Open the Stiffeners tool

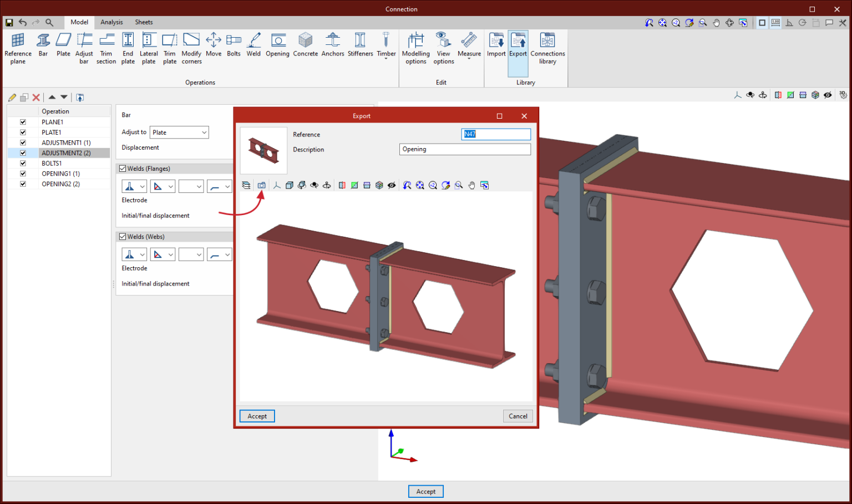pos(360,44)
